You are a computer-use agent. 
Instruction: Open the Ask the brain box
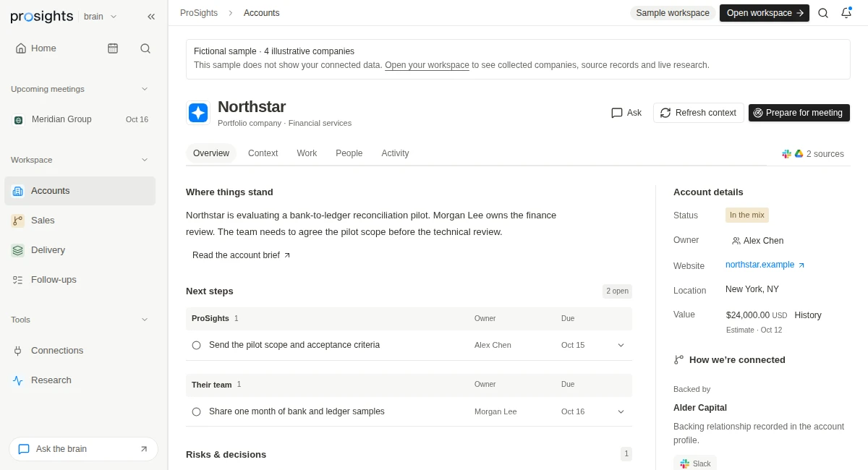(x=83, y=449)
